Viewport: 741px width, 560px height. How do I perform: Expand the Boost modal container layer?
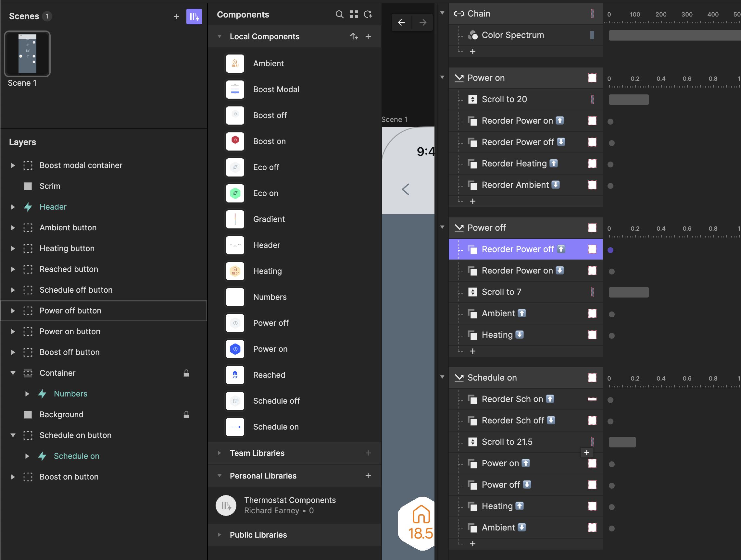[13, 165]
